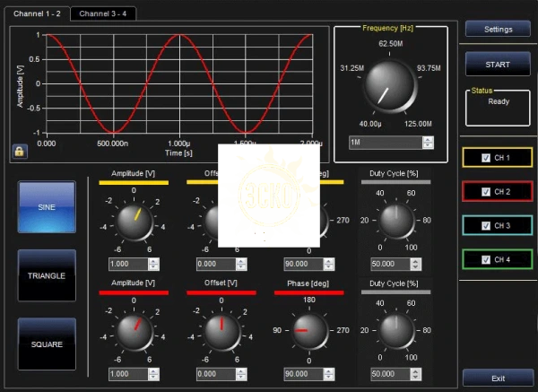The height and width of the screenshot is (392, 538).
Task: Click the stepper on bottom Phase 90.000 field
Action: [329, 373]
